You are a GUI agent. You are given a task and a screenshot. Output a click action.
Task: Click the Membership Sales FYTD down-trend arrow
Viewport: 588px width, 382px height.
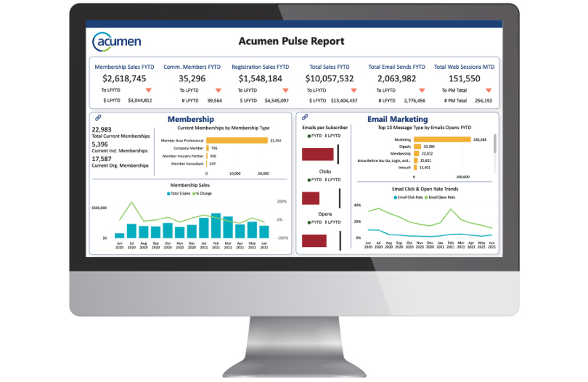149,90
